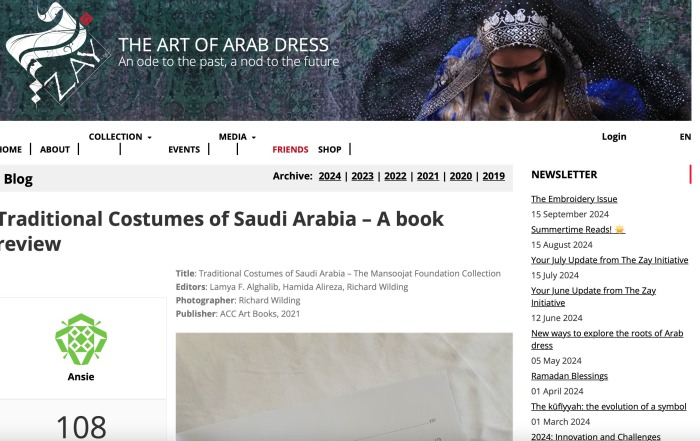Visit the Shop page
This screenshot has height=441, width=700.
(x=329, y=150)
